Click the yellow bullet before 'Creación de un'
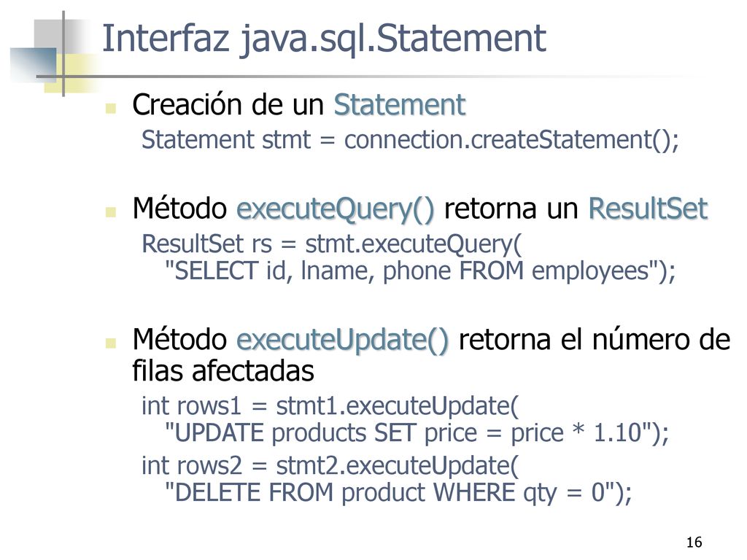This screenshot has width=747, height=560. 111,108
